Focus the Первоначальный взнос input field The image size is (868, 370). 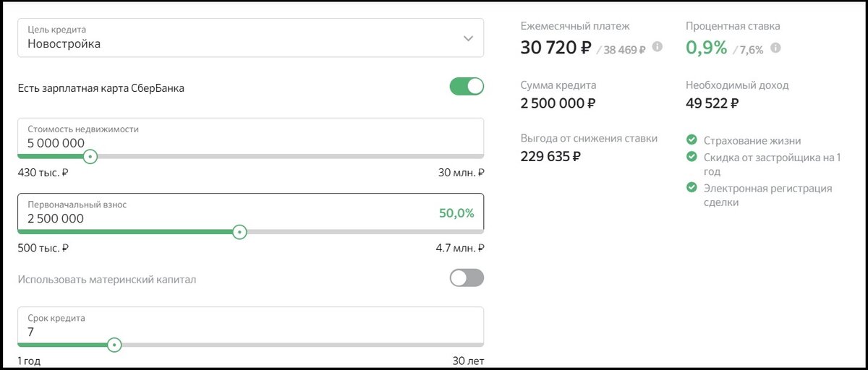tap(217, 218)
